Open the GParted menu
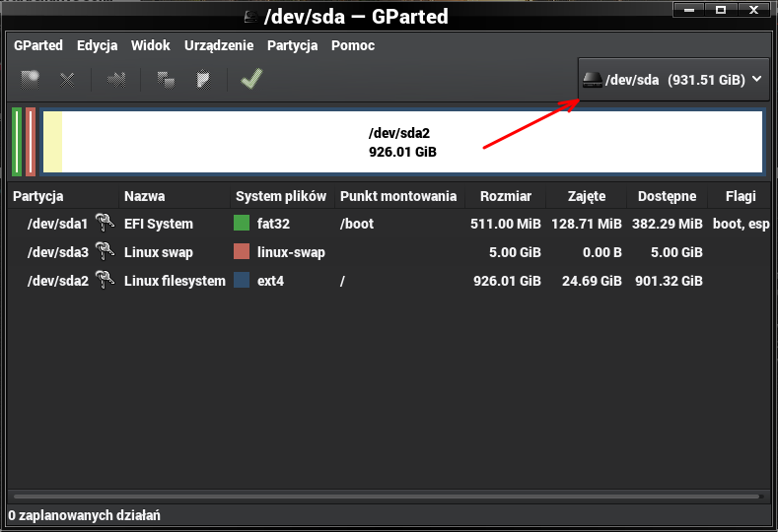Image resolution: width=778 pixels, height=532 pixels. click(x=38, y=45)
